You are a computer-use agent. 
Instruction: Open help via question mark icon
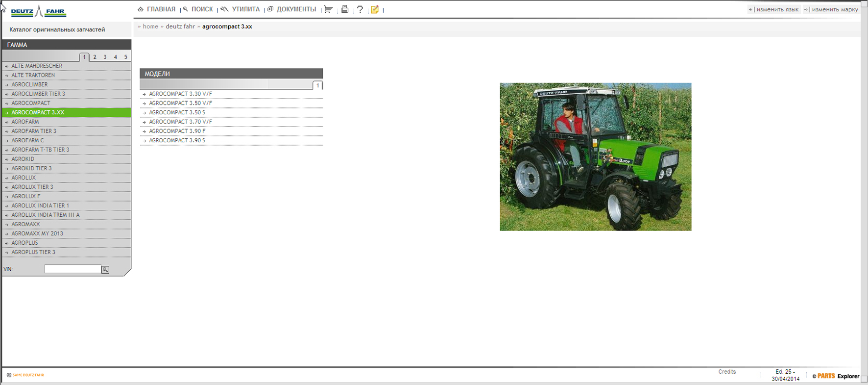[360, 9]
